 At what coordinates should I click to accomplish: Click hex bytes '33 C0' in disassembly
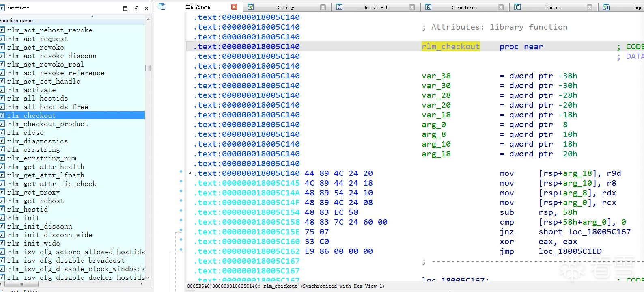[x=314, y=242]
